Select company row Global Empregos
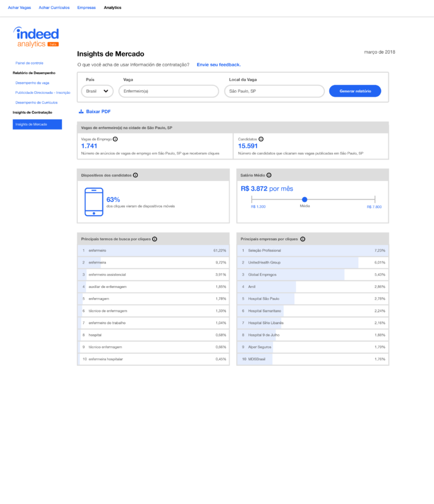This screenshot has height=504, width=434. [x=313, y=275]
